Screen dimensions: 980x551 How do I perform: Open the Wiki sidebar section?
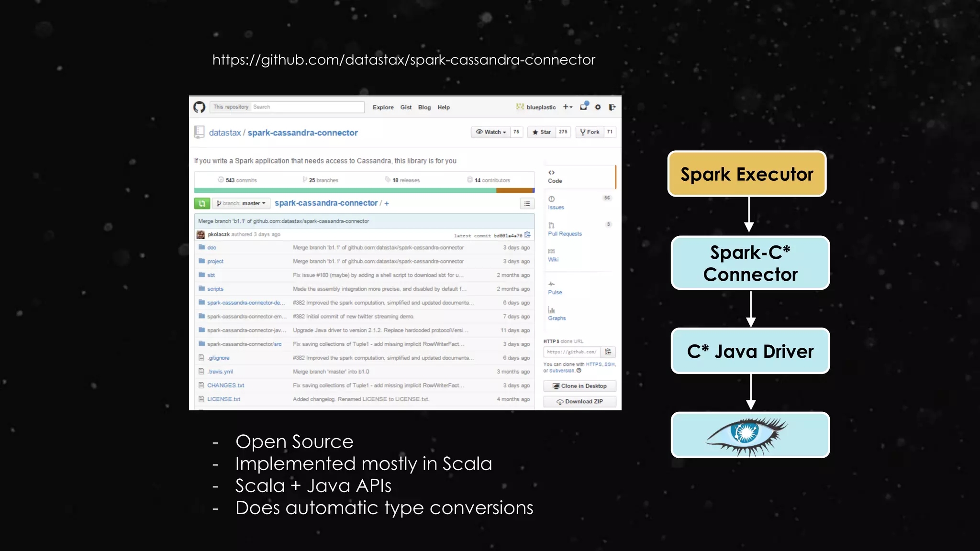553,255
